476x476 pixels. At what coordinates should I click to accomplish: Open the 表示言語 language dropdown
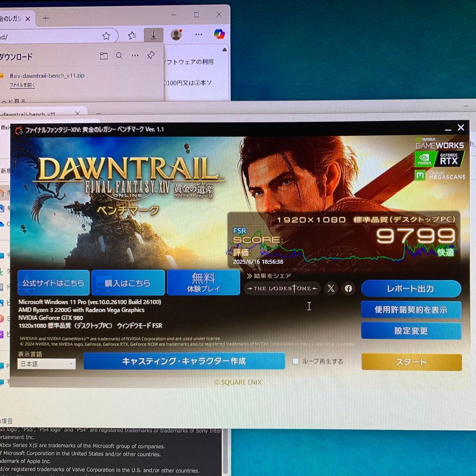46,364
